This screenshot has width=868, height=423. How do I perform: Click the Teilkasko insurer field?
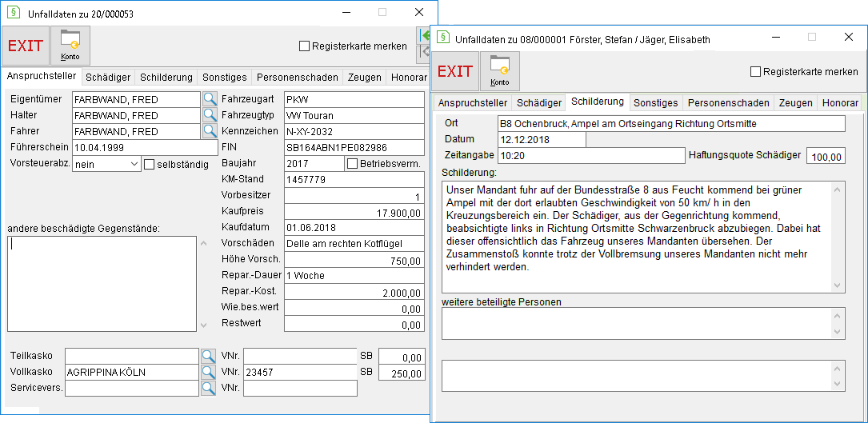[132, 357]
